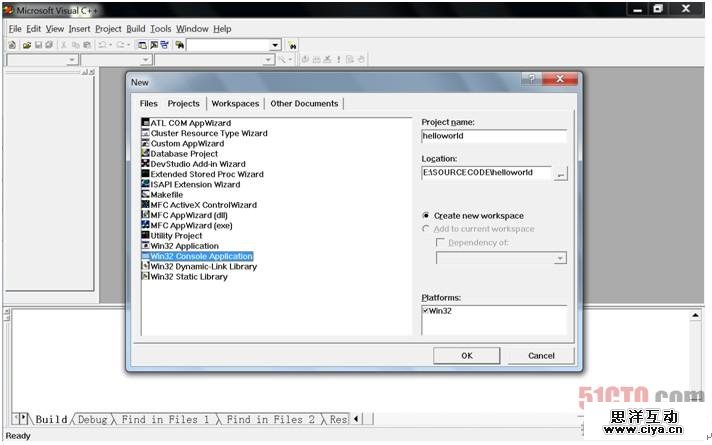Click the new text file toolbar icon
The image size is (712, 445).
pos(12,46)
